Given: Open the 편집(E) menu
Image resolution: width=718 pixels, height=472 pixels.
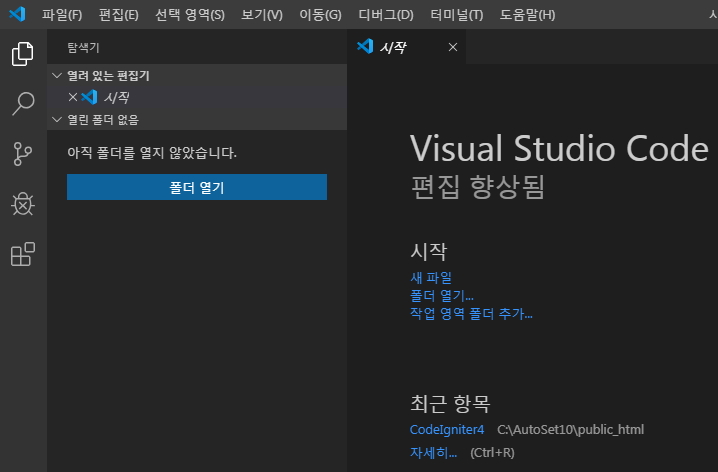Looking at the screenshot, I should [119, 15].
